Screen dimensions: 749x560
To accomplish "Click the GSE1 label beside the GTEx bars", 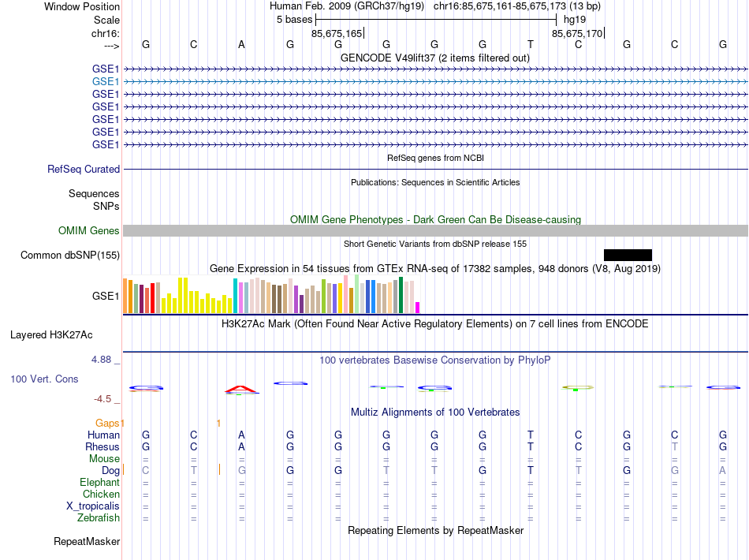I will point(106,297).
